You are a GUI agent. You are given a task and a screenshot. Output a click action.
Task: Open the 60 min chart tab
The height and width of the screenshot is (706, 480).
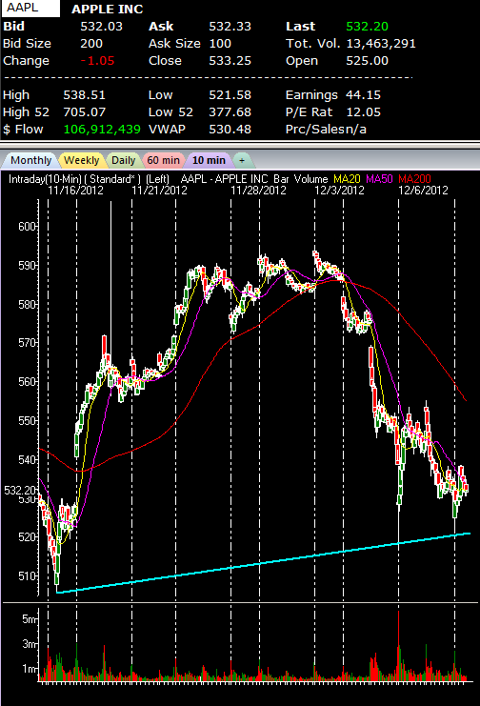(x=163, y=160)
